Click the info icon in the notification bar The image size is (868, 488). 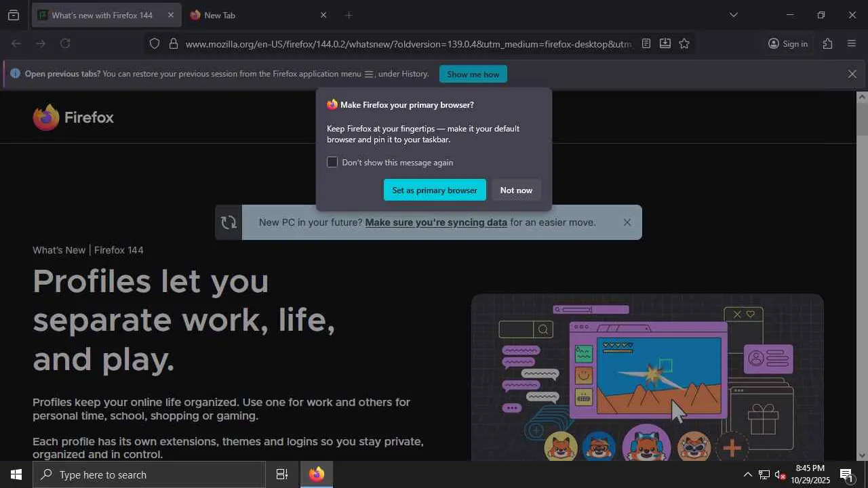point(15,74)
